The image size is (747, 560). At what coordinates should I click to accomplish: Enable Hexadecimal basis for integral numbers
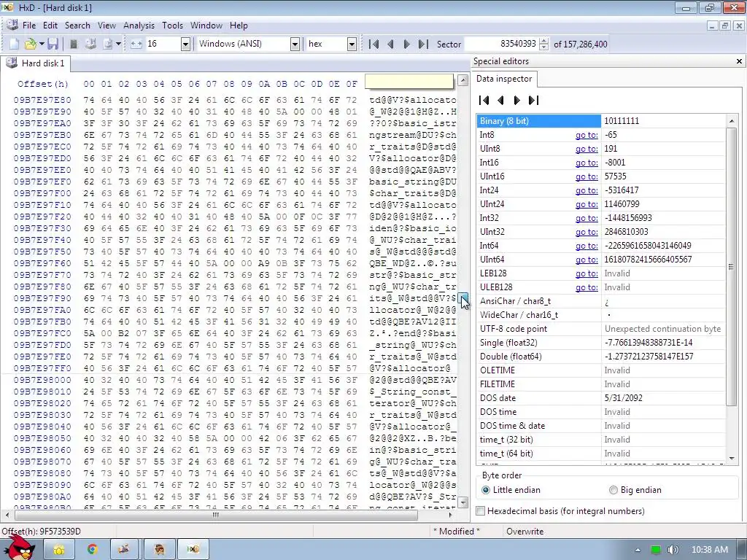coord(560,511)
